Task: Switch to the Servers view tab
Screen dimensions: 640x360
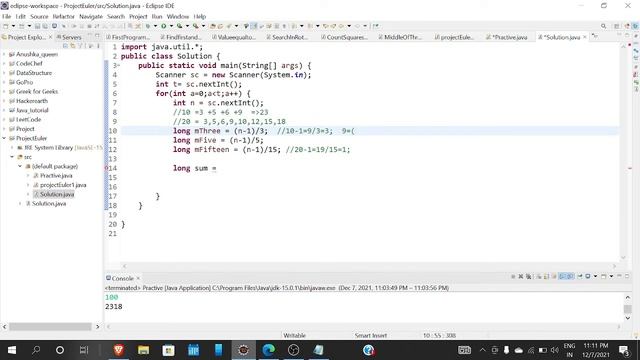Action: click(x=69, y=37)
